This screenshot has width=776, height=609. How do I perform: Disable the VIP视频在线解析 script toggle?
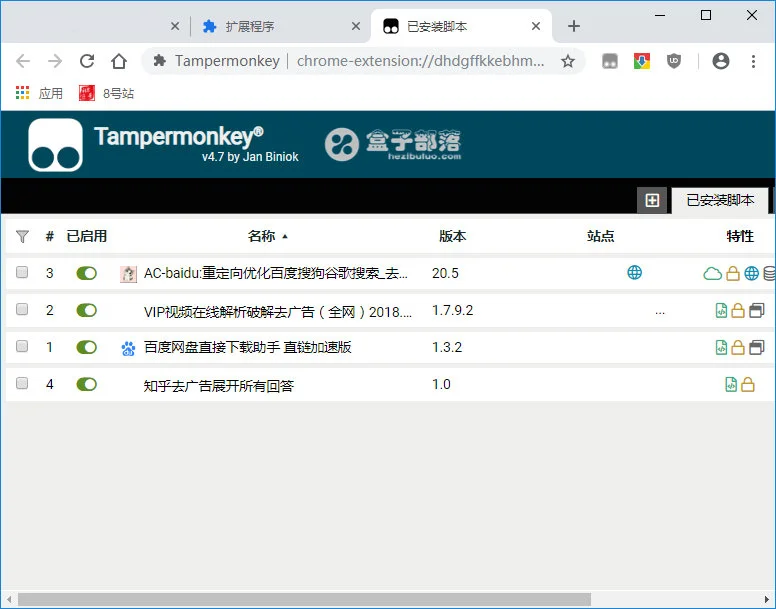[x=87, y=310]
